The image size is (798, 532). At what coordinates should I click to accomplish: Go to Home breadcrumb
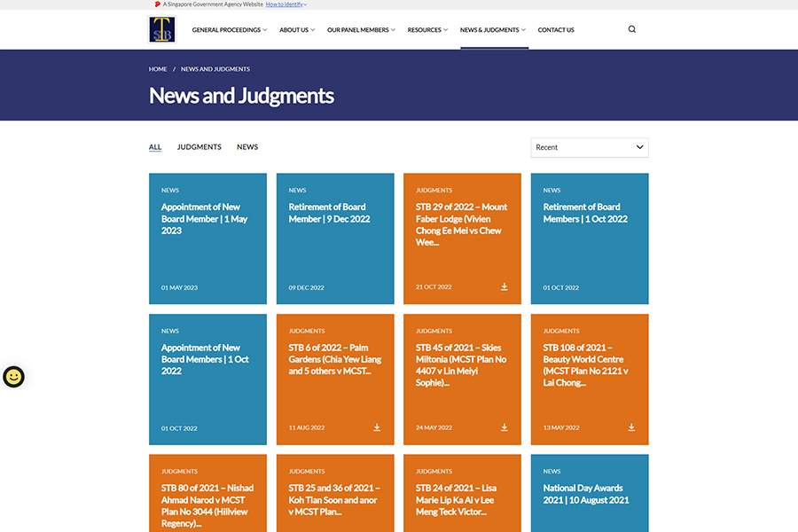(158, 69)
